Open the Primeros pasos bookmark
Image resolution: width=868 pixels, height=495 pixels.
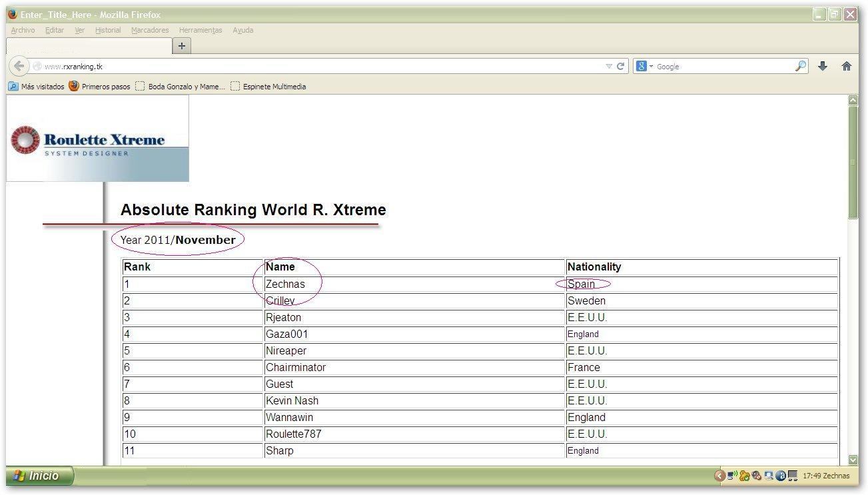pyautogui.click(x=100, y=86)
